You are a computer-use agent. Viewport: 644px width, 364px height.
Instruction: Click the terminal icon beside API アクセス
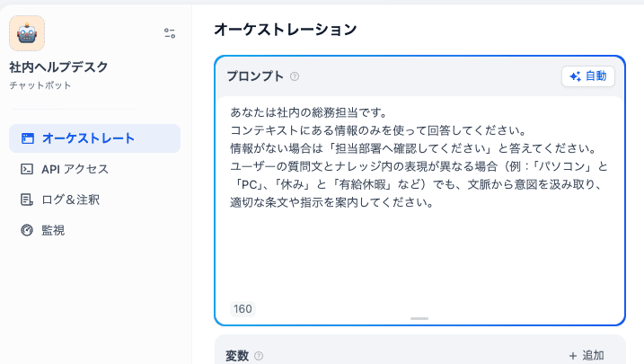pyautogui.click(x=28, y=169)
